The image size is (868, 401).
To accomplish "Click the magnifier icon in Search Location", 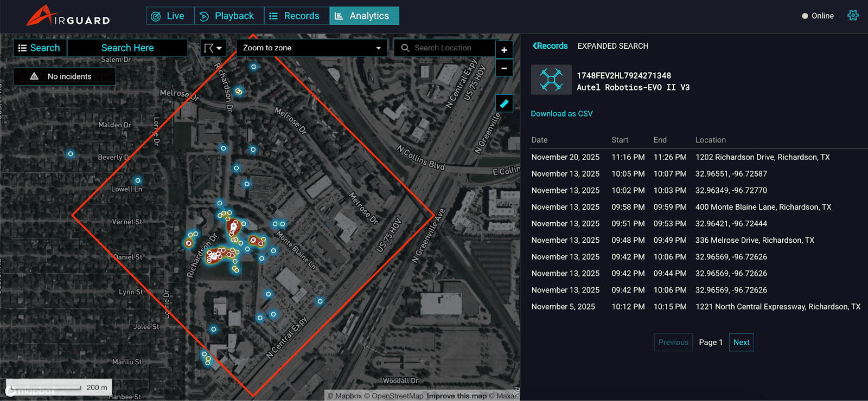I will coord(405,48).
